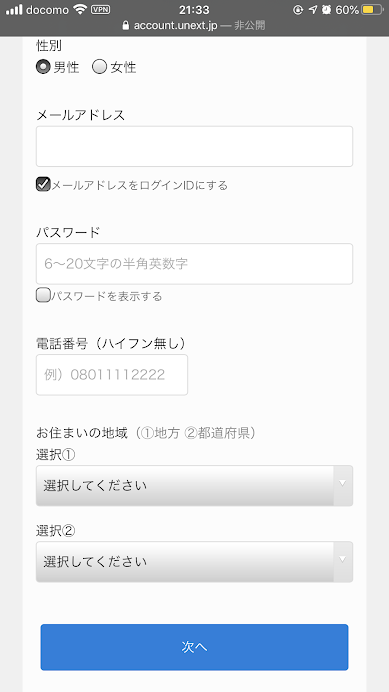Focus the メールアドレス input field
This screenshot has width=389, height=692.
click(x=194, y=147)
